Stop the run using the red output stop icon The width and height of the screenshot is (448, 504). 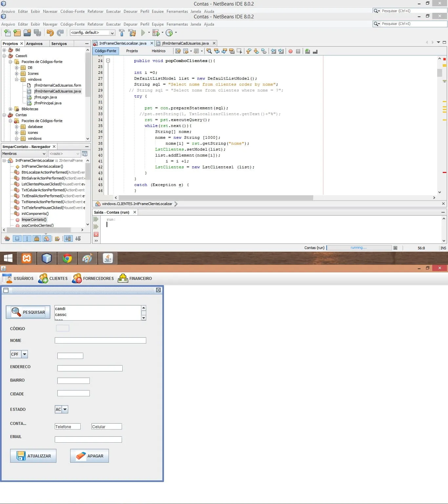coord(96,234)
